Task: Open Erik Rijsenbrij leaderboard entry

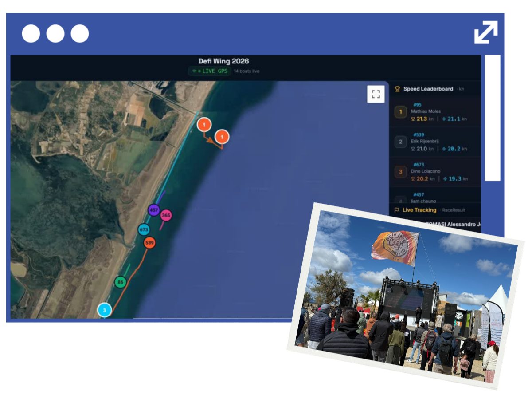Action: click(x=434, y=142)
